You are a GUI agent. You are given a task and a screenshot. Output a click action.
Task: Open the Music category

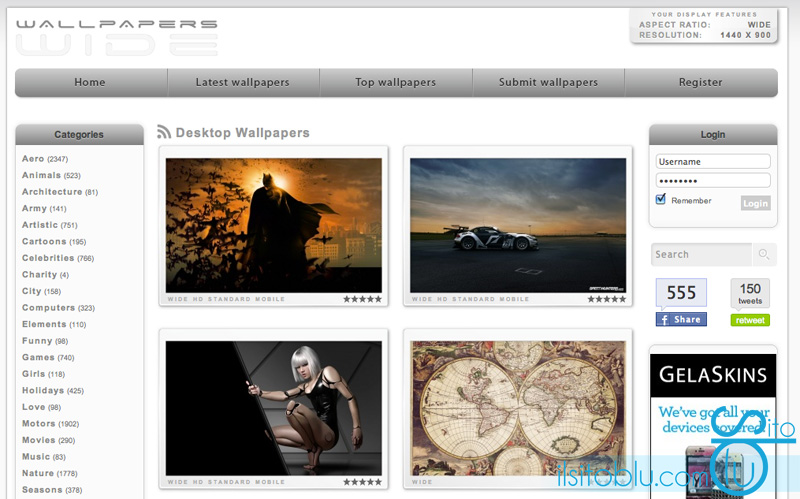(44, 457)
